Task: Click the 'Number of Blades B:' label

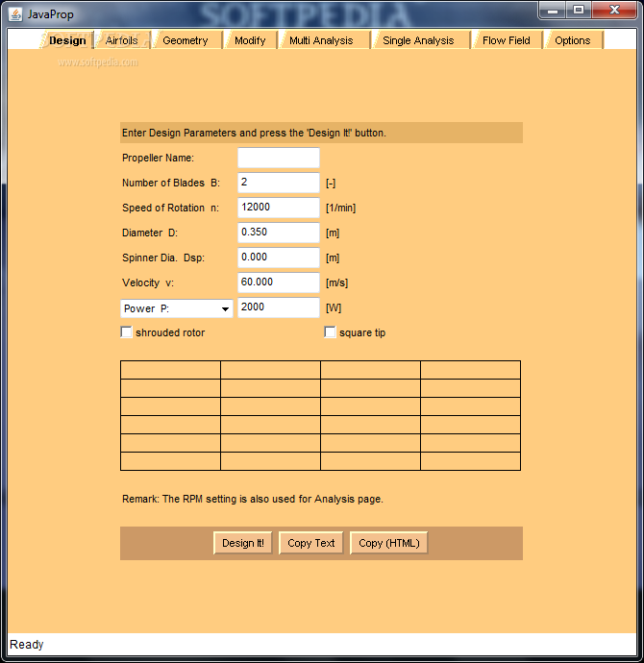Action: pos(171,183)
